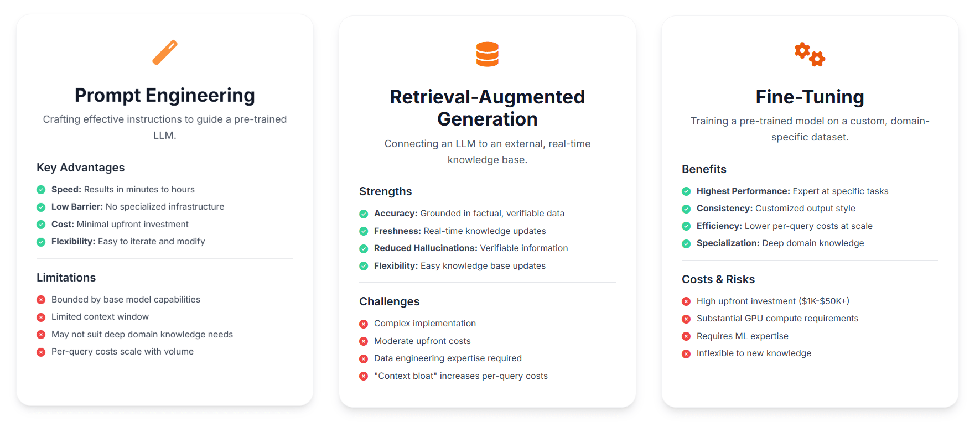Click the Prompt Engineering card title

point(165,95)
